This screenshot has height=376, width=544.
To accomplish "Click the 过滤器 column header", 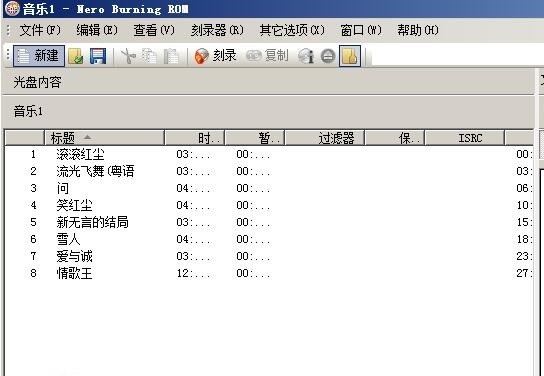I will click(x=324, y=138).
